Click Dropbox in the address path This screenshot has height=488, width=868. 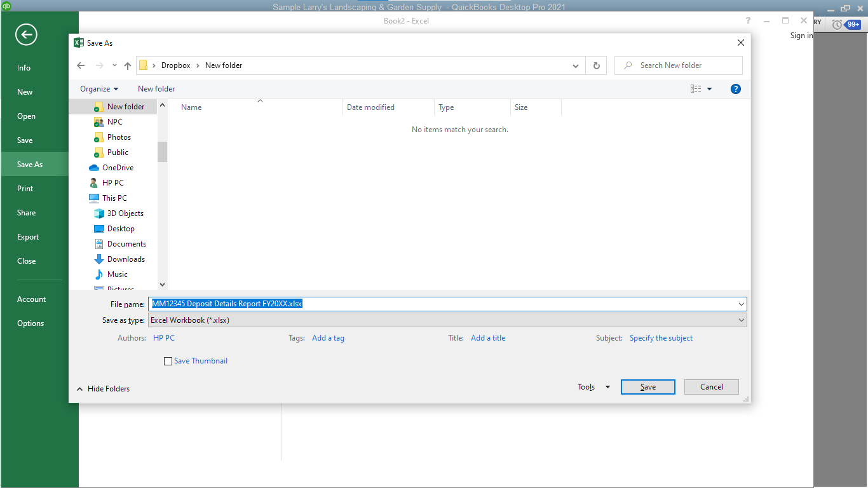tap(175, 65)
